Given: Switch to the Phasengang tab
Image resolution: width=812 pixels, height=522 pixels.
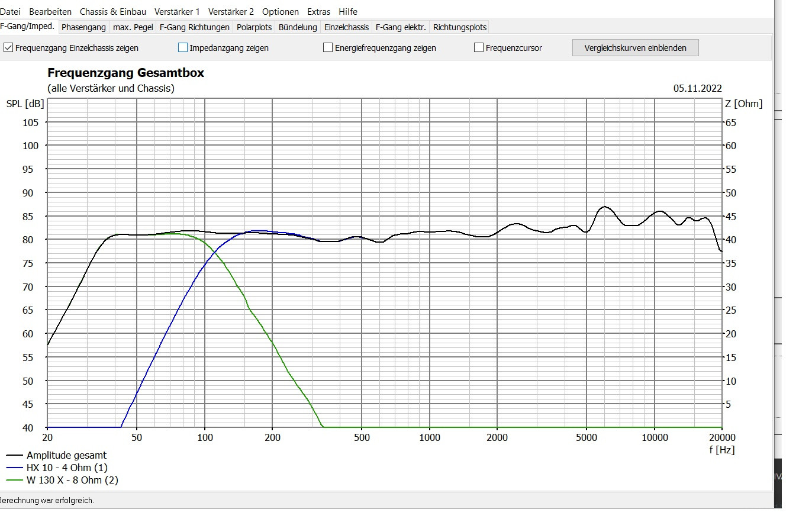Looking at the screenshot, I should pos(83,27).
